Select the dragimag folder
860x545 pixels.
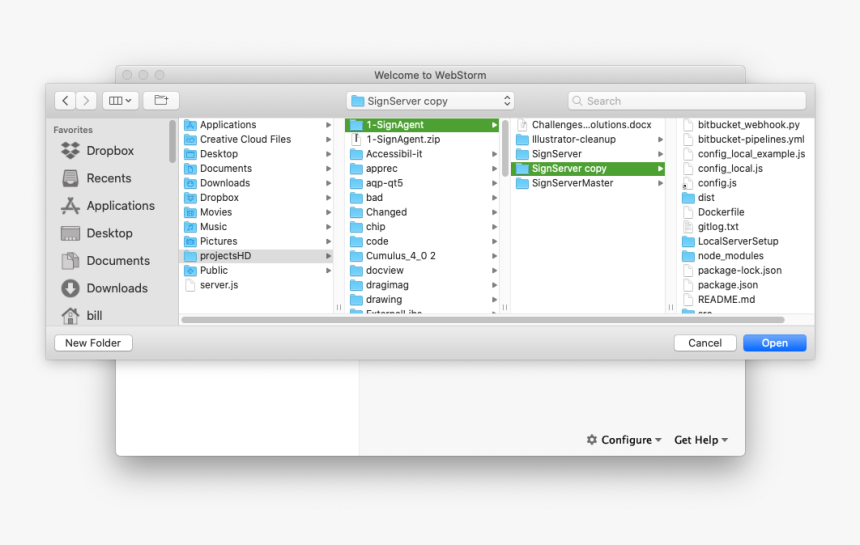click(422, 285)
